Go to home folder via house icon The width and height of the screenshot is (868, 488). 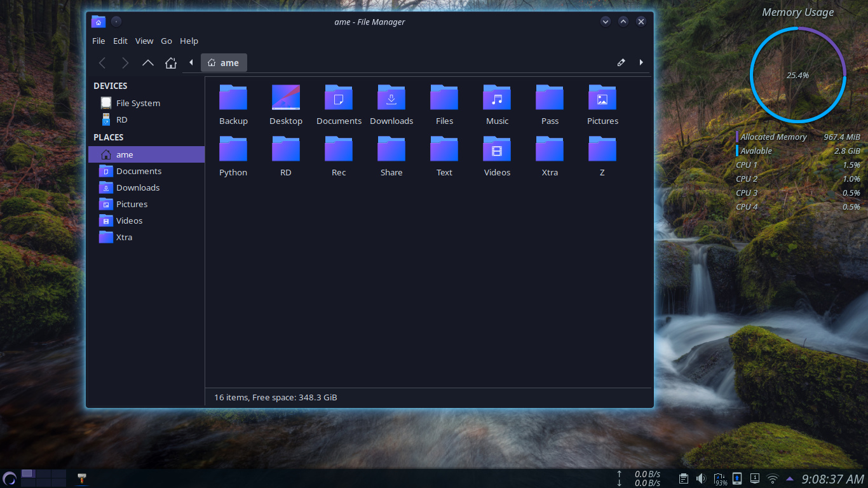pos(170,63)
